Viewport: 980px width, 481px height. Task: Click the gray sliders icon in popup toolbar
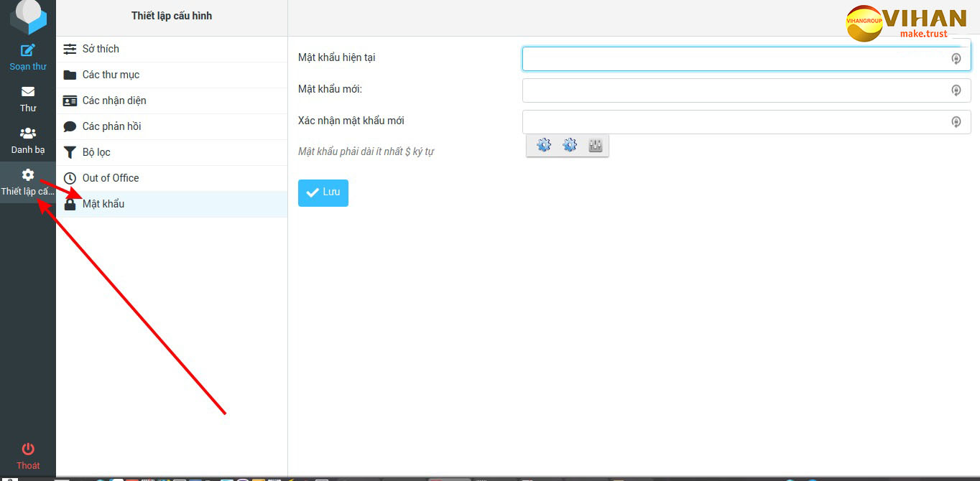coord(595,146)
